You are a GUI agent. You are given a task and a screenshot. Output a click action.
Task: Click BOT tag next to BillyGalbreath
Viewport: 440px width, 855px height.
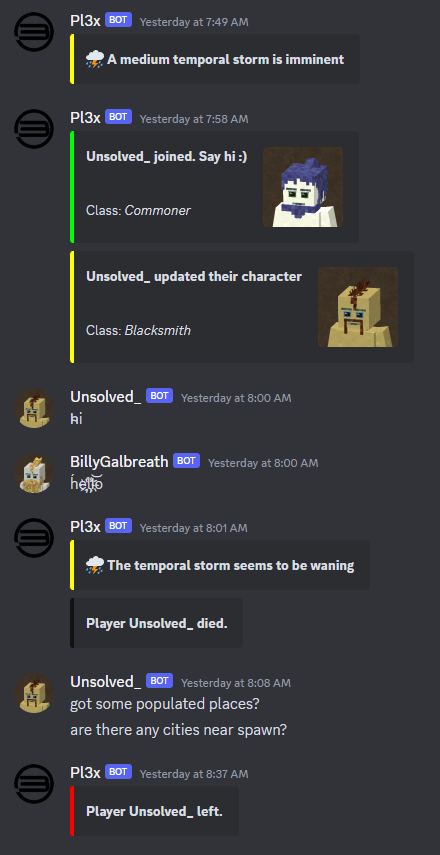click(x=186, y=461)
